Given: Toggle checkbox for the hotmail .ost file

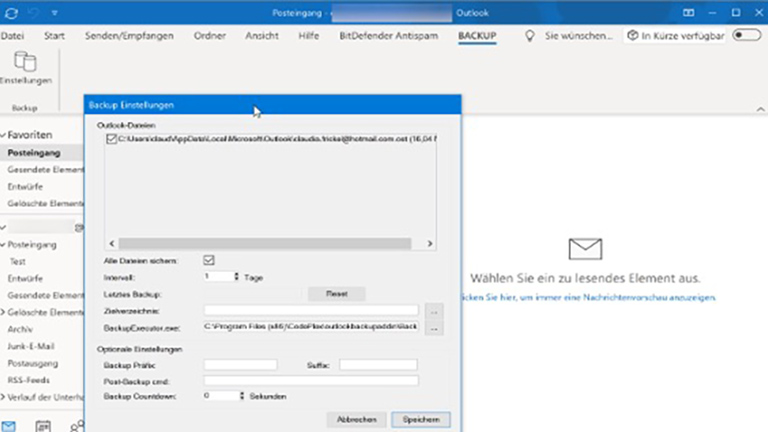Looking at the screenshot, I should 111,139.
